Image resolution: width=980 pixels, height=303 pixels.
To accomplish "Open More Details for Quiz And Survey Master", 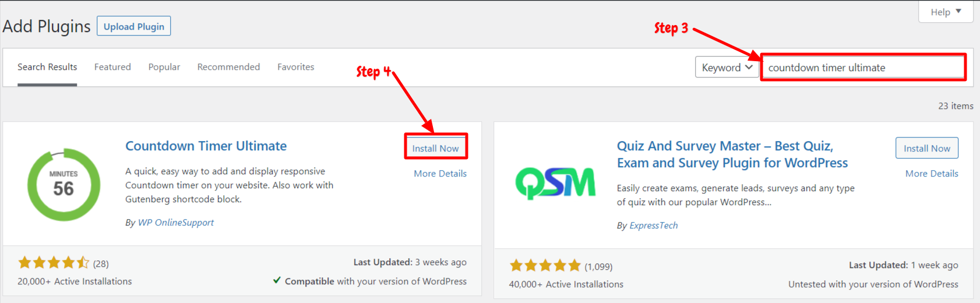I will pos(932,174).
